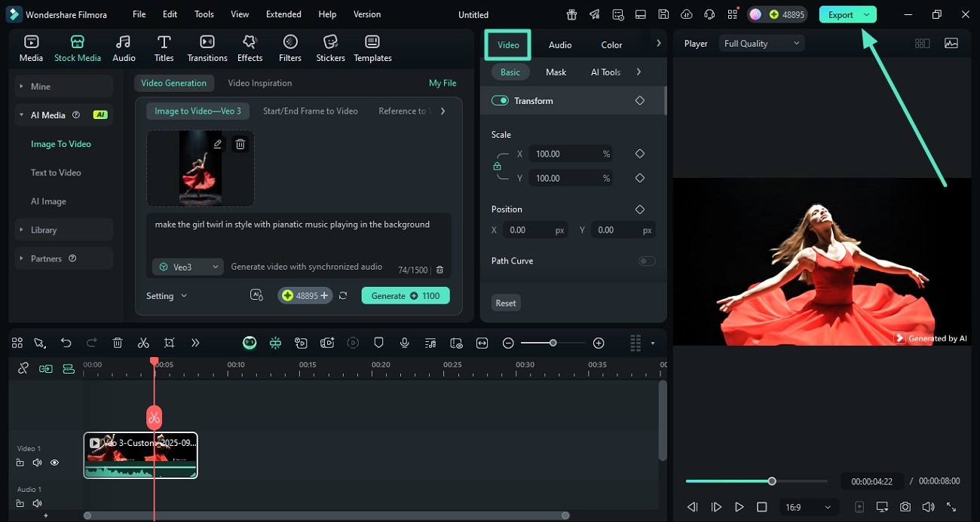Open the Full Quality dropdown
This screenshot has height=522, width=980.
(x=761, y=44)
